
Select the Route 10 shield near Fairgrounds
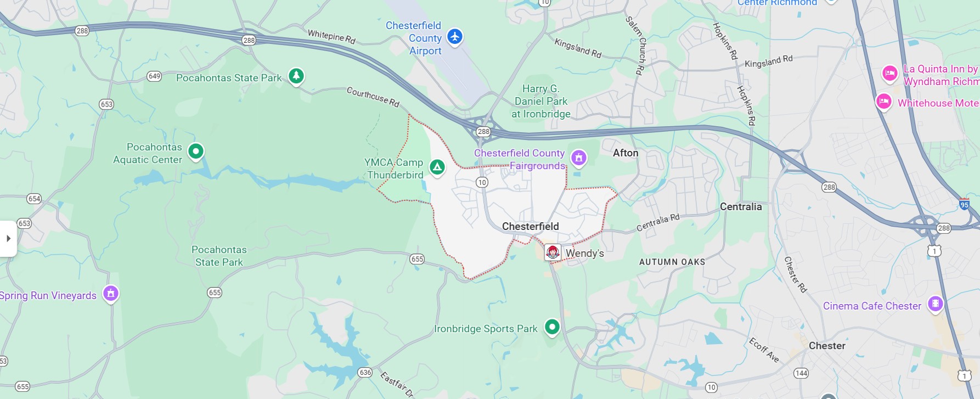(x=482, y=182)
